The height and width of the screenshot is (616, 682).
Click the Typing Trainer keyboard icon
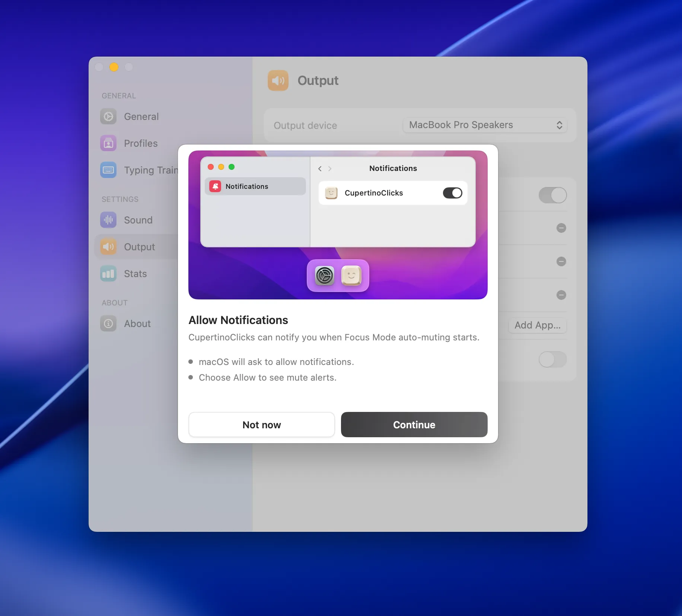coord(108,170)
